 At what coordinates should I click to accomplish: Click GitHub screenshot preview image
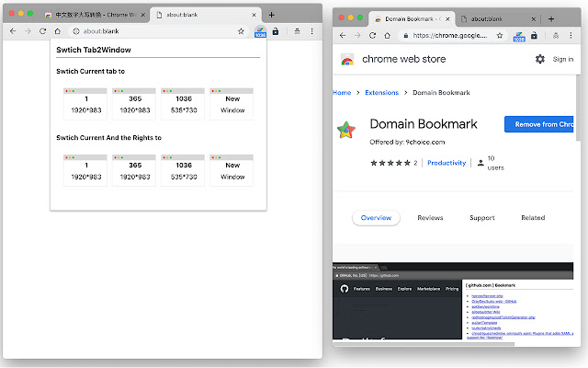(453, 301)
